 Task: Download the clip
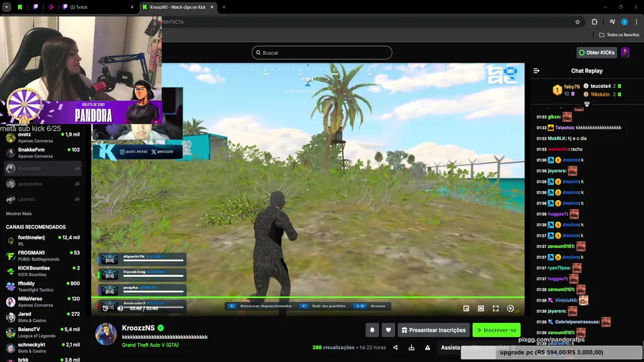412,347
